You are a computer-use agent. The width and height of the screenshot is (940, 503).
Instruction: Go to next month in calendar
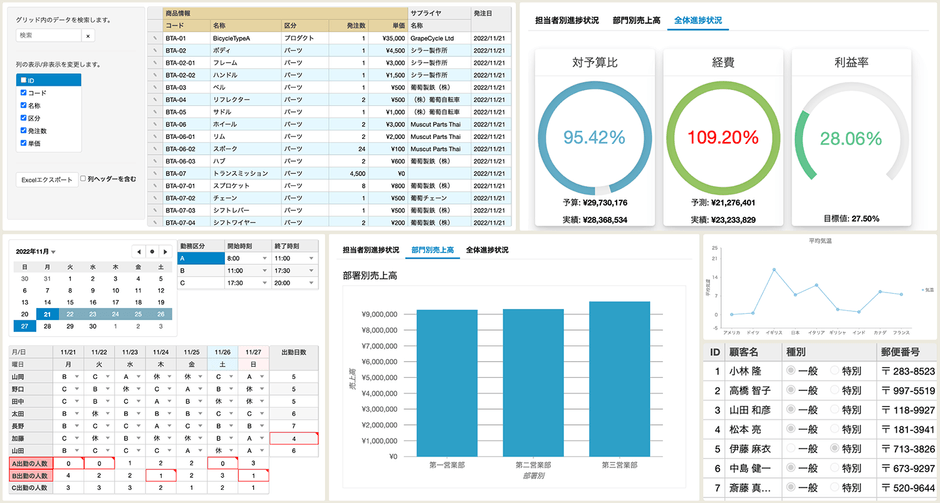click(x=164, y=251)
